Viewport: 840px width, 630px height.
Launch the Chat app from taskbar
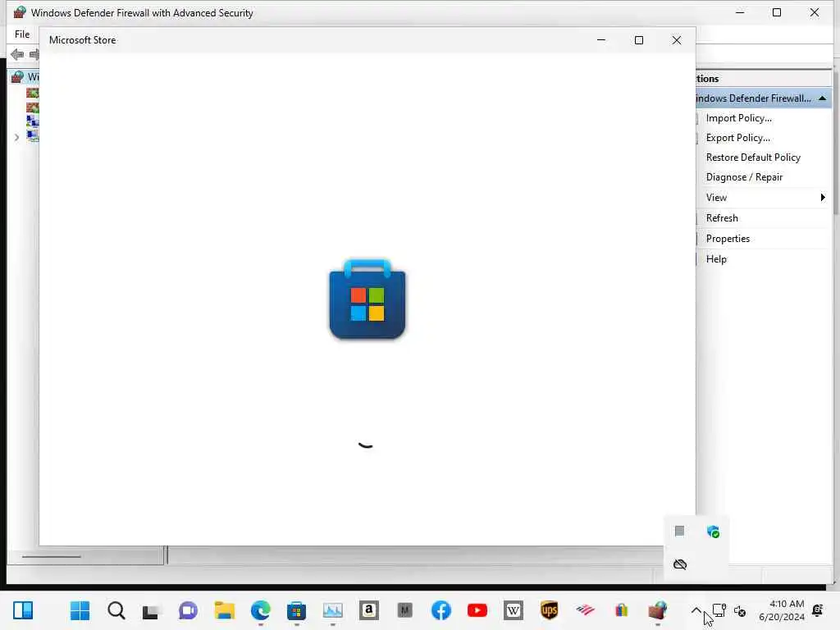pos(188,610)
